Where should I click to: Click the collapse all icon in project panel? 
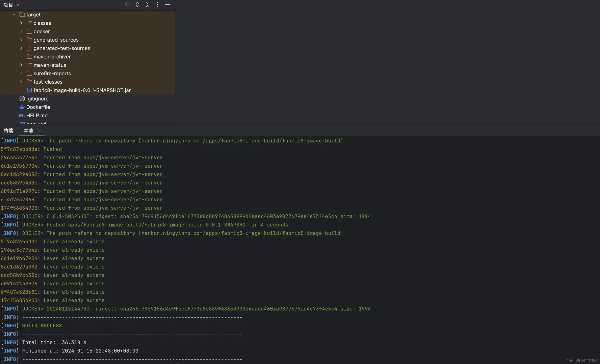[x=148, y=5]
